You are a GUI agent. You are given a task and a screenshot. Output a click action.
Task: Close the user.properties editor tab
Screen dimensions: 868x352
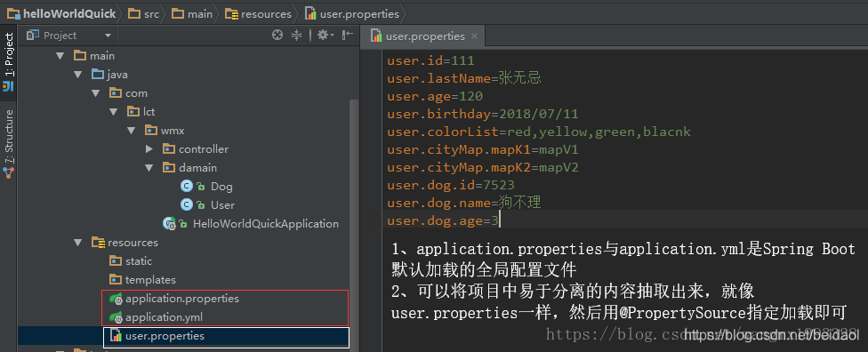[x=474, y=36]
